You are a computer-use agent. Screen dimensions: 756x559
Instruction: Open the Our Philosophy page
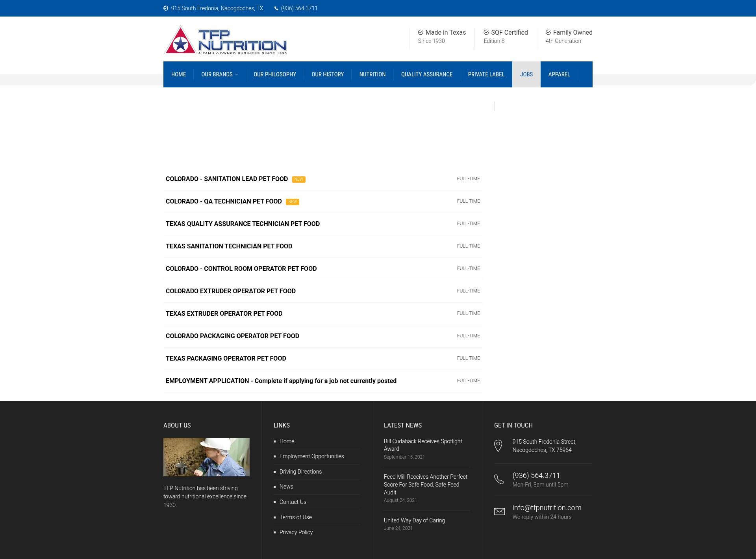pyautogui.click(x=275, y=74)
